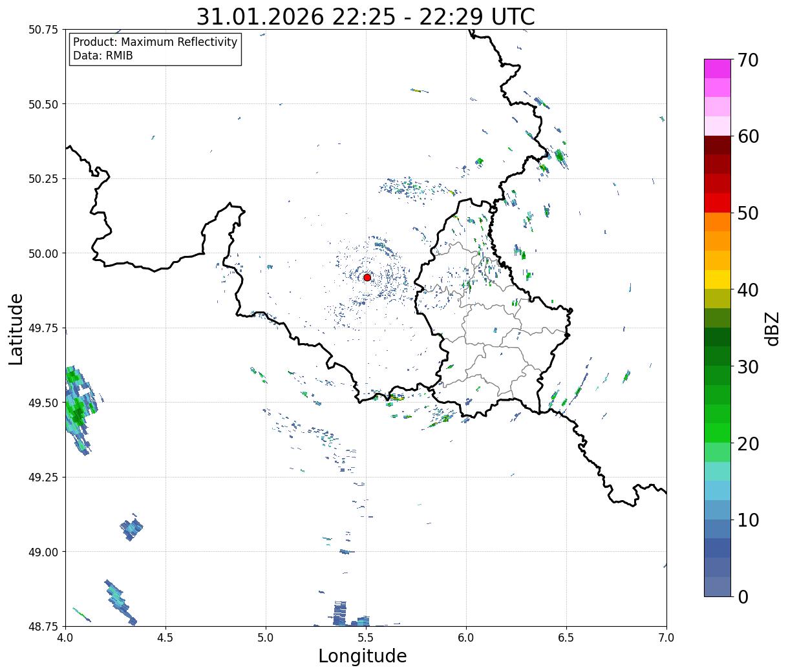Viewport: 788px width, 672px height.
Task: Click the 50.00 latitude tick label
Action: click(43, 253)
